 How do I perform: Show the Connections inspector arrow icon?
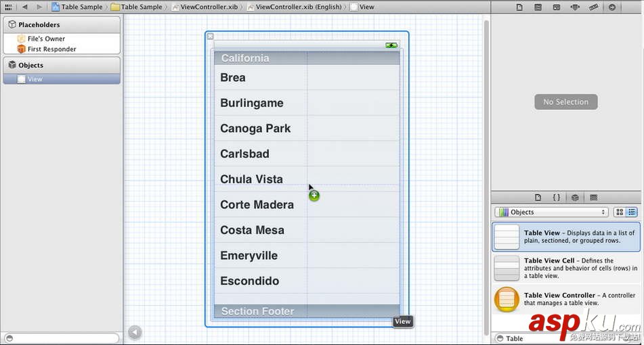(x=612, y=7)
